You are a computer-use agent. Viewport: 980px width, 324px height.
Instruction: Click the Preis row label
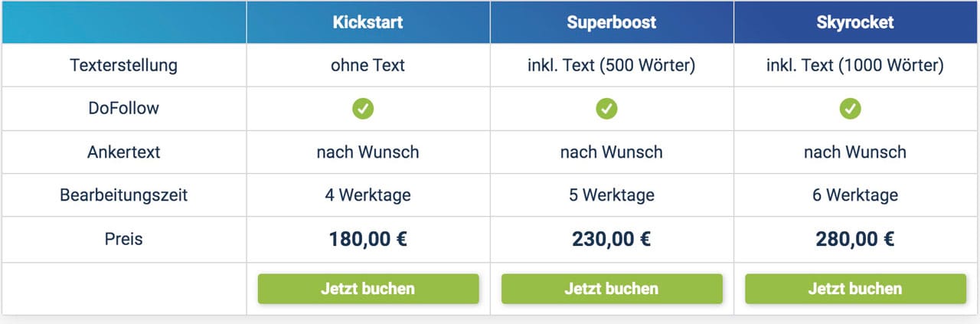(123, 239)
